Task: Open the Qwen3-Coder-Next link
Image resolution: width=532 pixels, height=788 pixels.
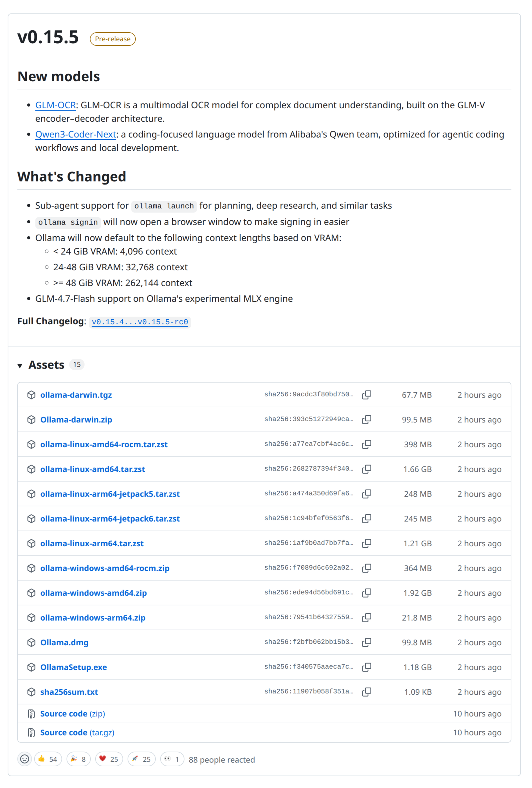Action: point(76,134)
